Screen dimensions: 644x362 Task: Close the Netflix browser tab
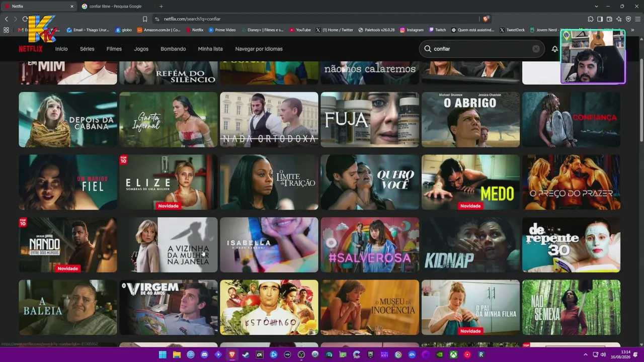click(71, 7)
